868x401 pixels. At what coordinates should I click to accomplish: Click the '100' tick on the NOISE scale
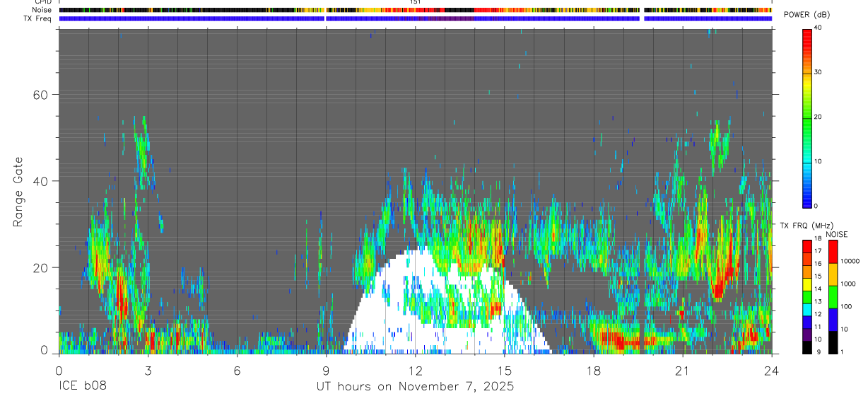pos(846,306)
